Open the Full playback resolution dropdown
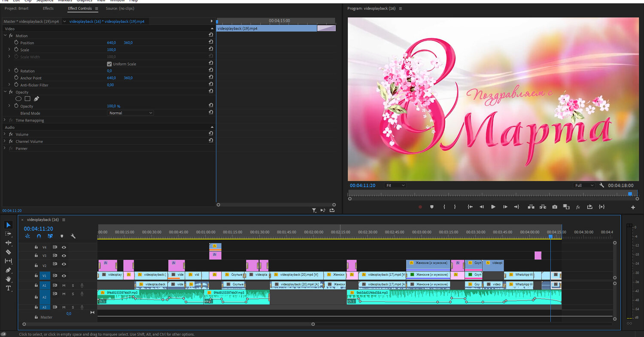Screen dimensions: 644x337 [x=584, y=185]
